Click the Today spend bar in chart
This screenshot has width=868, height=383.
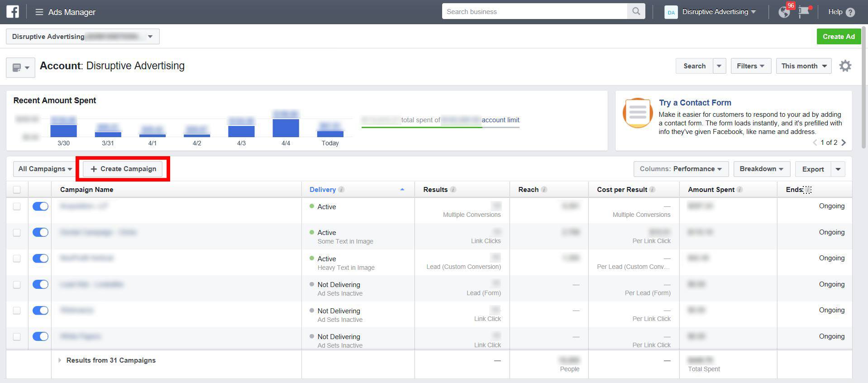click(330, 134)
